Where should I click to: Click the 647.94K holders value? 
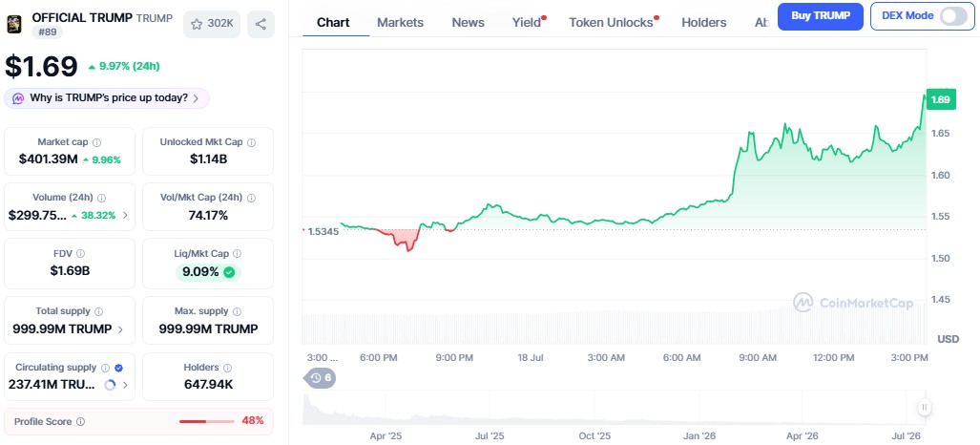208,384
